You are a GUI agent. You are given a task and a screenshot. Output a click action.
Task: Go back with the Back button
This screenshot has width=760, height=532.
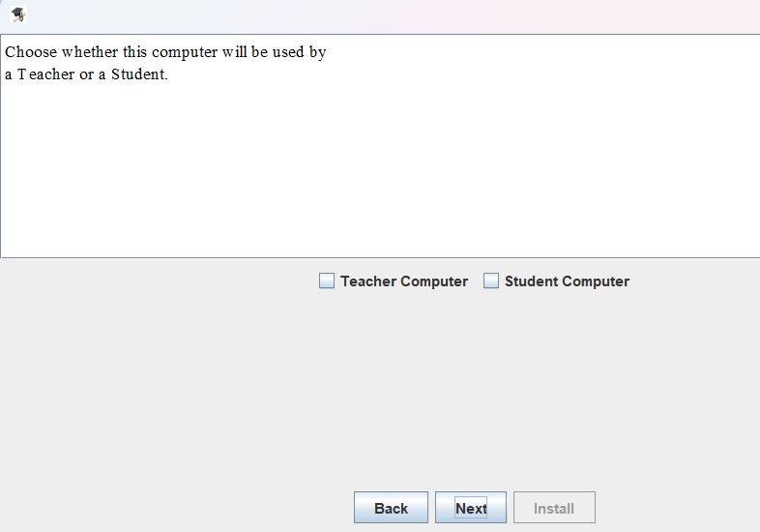point(392,507)
